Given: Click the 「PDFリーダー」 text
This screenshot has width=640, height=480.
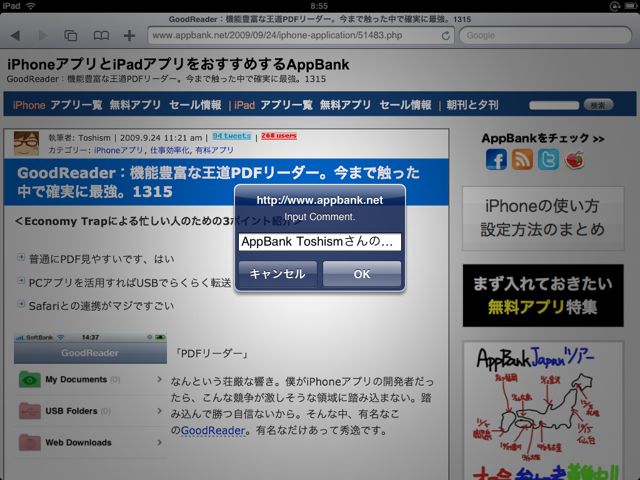Looking at the screenshot, I should tap(211, 353).
